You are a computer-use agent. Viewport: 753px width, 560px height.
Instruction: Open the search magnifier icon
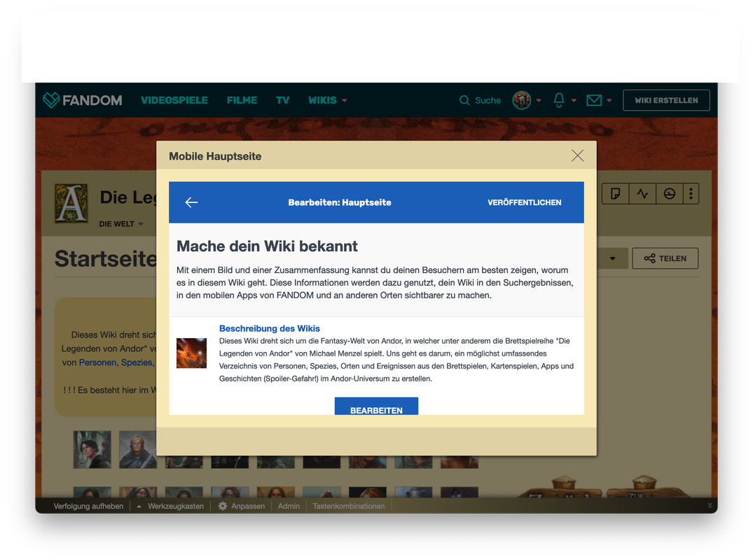click(x=464, y=100)
